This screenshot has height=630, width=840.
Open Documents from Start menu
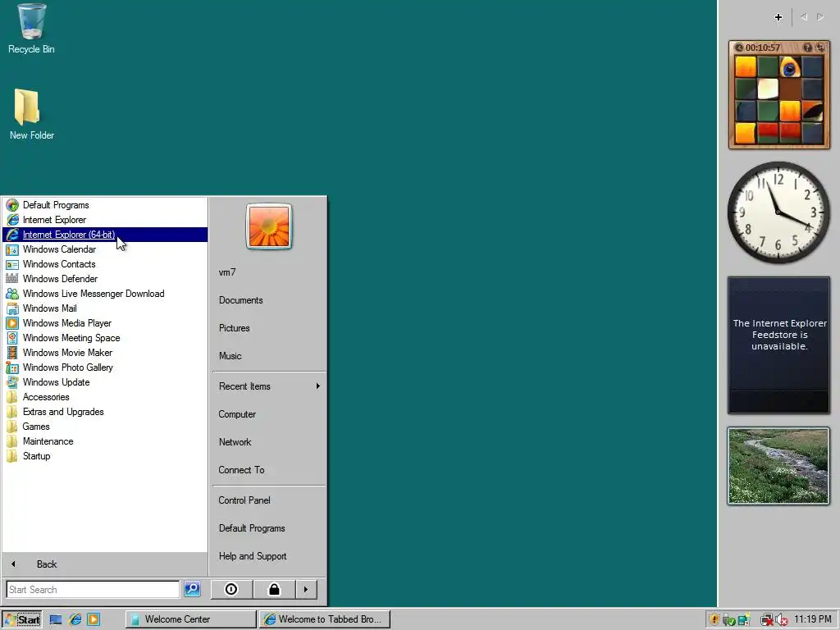[268, 300]
